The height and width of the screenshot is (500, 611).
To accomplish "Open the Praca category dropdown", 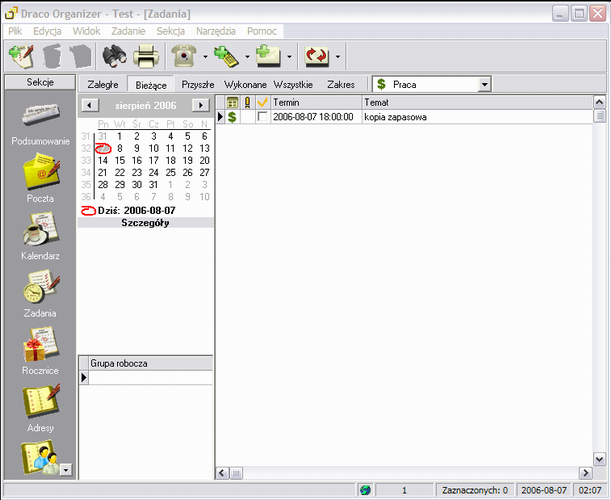I will [484, 84].
